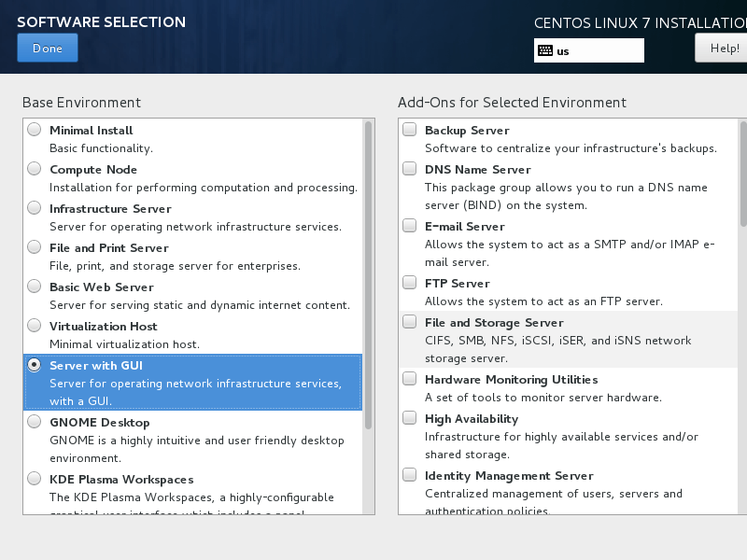The height and width of the screenshot is (560, 747).
Task: Select Infrastructure Server as base environment
Action: point(34,208)
